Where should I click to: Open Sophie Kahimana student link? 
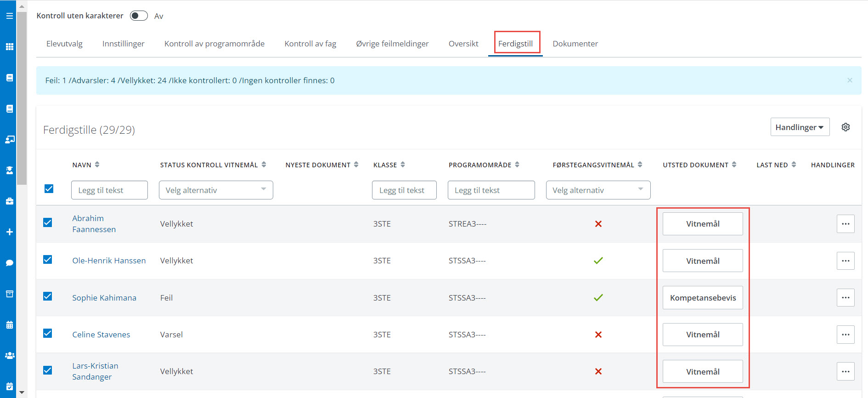pyautogui.click(x=104, y=298)
